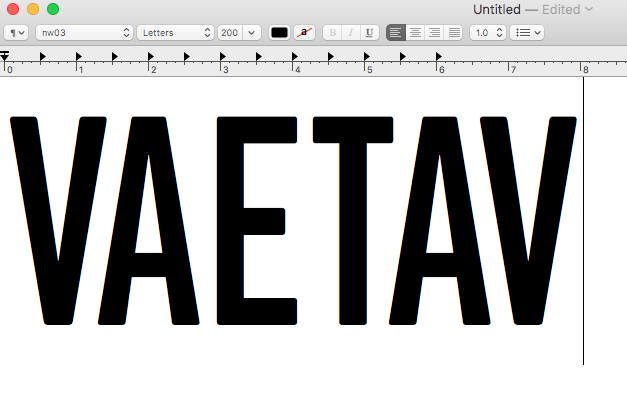The width and height of the screenshot is (627, 398).
Task: Open the Edited title dropdown chevron
Action: [589, 9]
